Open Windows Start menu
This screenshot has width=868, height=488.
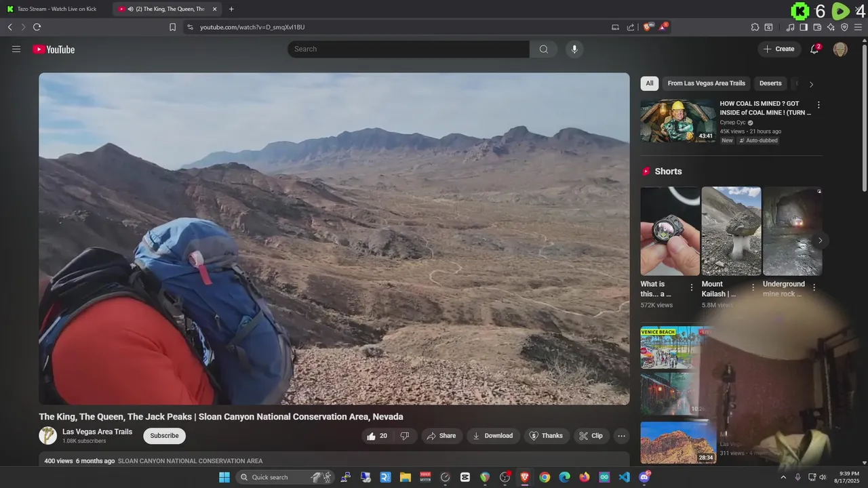[224, 477]
